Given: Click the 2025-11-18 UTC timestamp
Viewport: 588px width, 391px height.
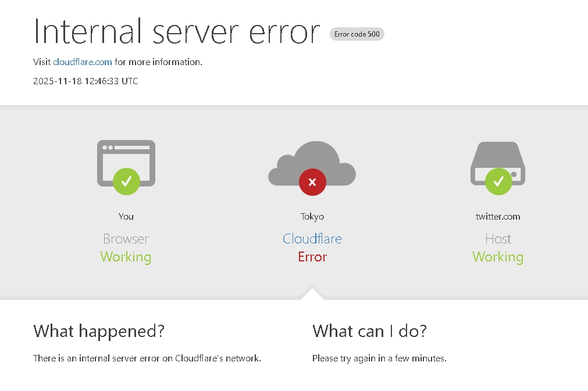Looking at the screenshot, I should tap(85, 81).
